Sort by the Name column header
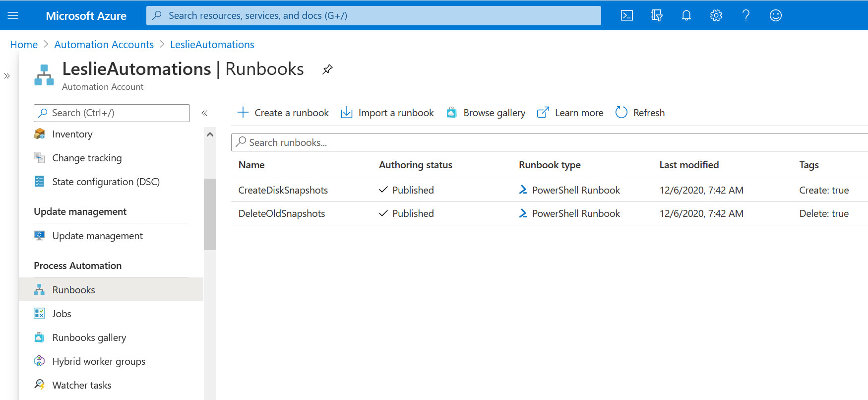 pos(251,165)
